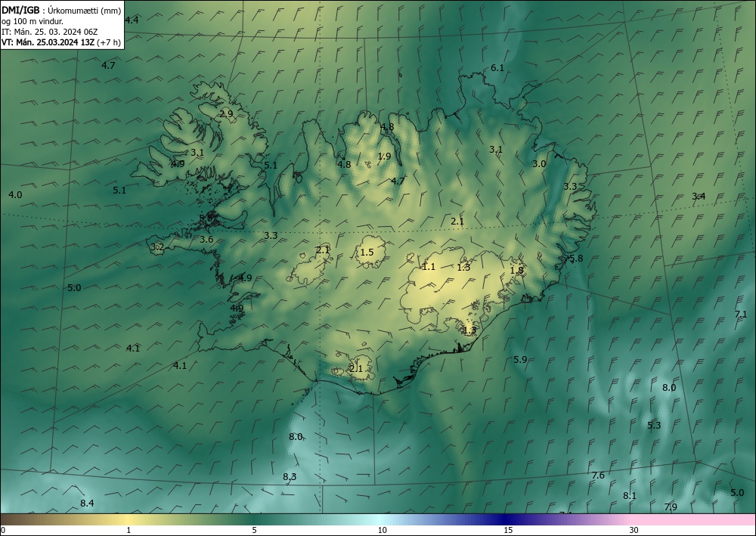
Task: Click the 1.9 value in north Iceland
Action: coord(384,156)
